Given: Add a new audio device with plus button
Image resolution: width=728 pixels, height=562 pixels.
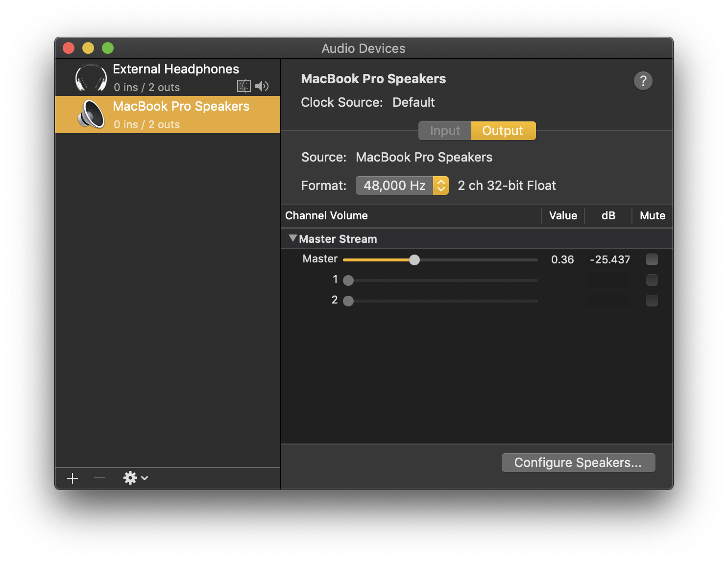Looking at the screenshot, I should point(73,478).
